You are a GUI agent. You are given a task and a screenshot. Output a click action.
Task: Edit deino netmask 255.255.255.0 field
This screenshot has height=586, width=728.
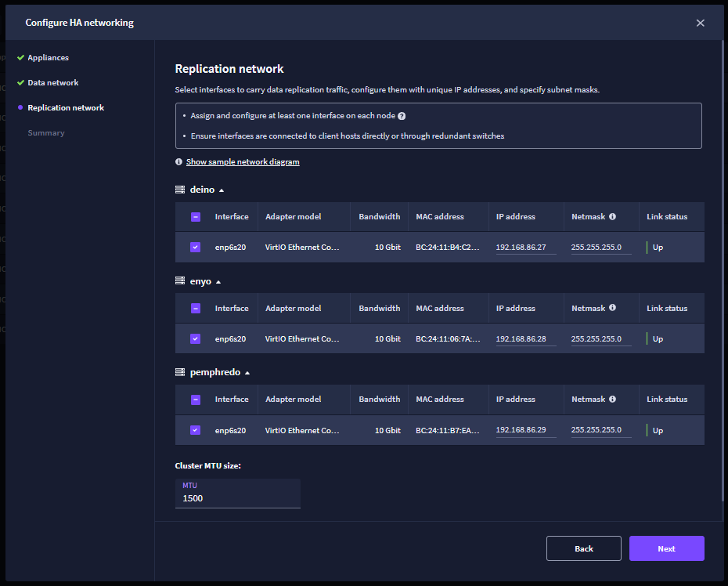point(600,248)
